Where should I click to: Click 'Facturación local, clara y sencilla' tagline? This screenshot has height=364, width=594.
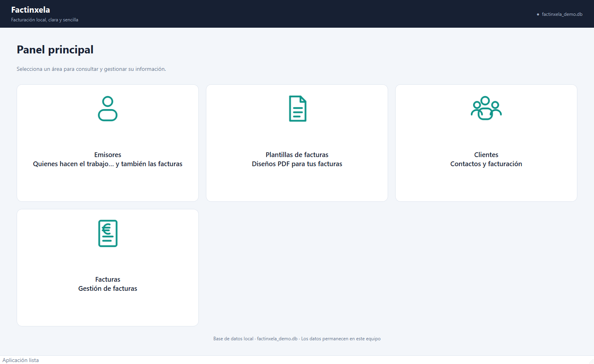pyautogui.click(x=45, y=20)
